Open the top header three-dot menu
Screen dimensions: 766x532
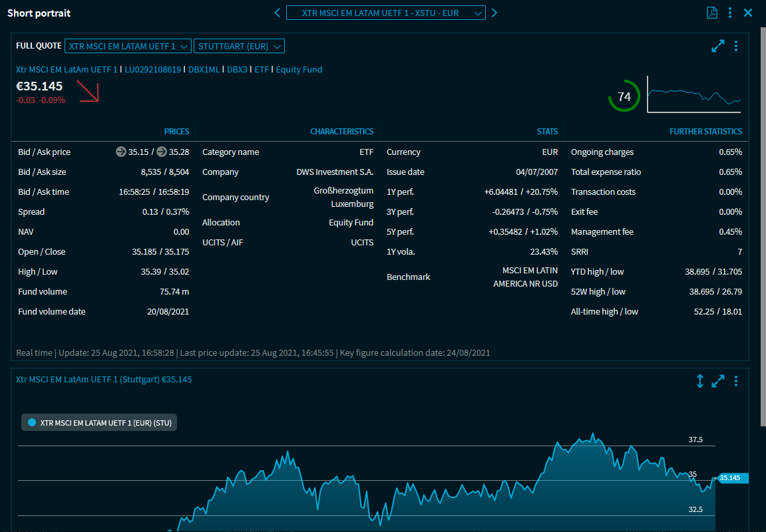point(730,13)
